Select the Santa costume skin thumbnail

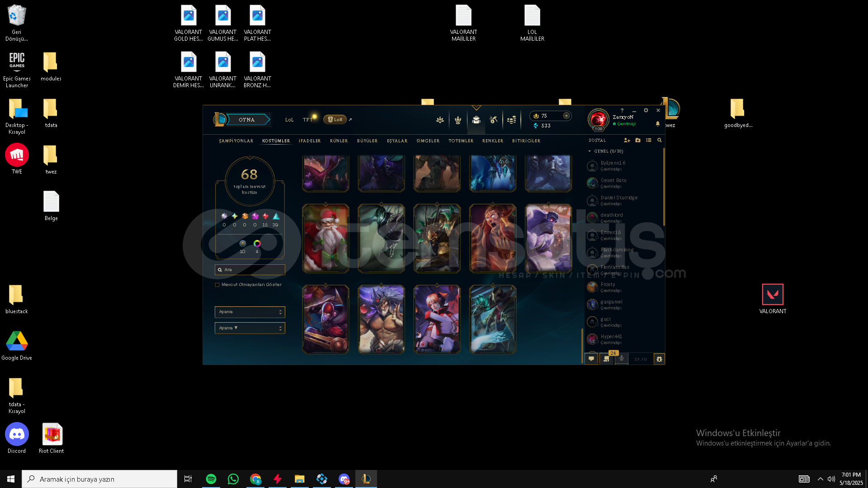(325, 239)
